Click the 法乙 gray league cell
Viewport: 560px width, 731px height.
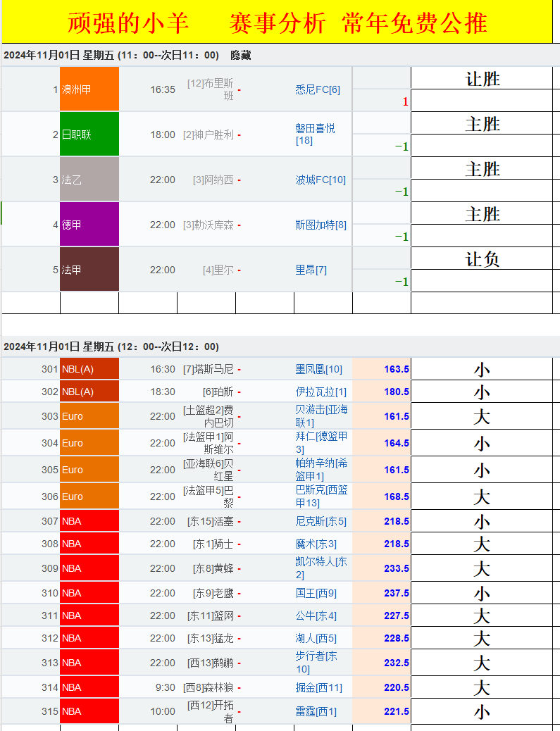click(x=89, y=180)
